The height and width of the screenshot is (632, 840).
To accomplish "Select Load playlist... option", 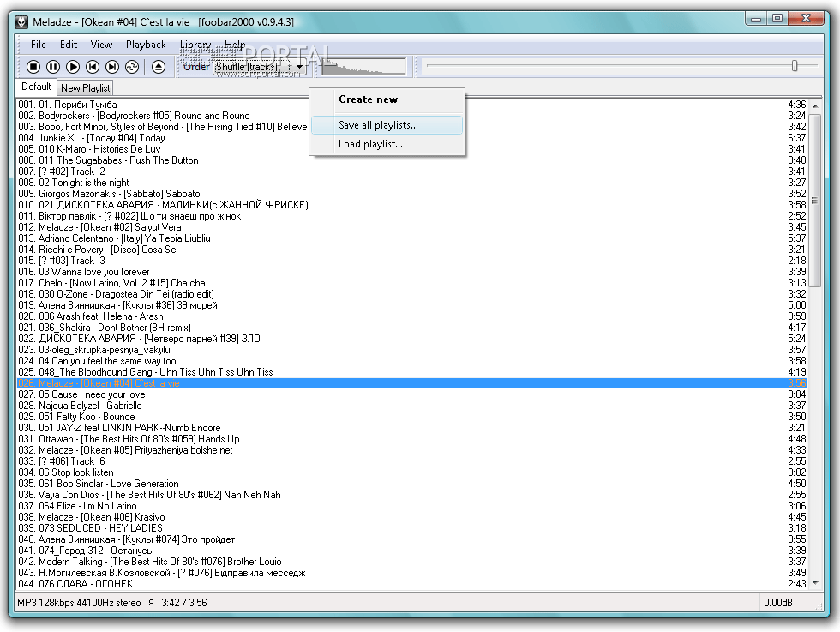I will 387,144.
